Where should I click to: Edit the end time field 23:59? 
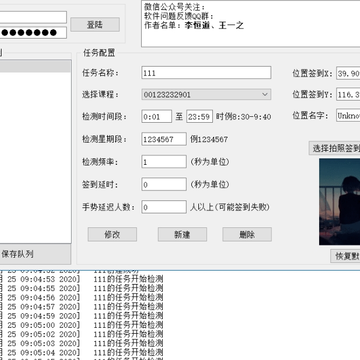pyautogui.click(x=199, y=117)
